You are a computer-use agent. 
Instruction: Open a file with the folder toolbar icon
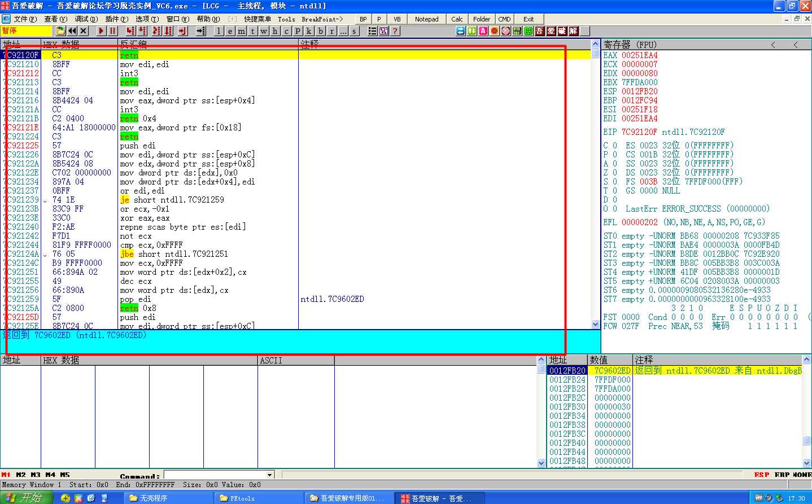60,31
